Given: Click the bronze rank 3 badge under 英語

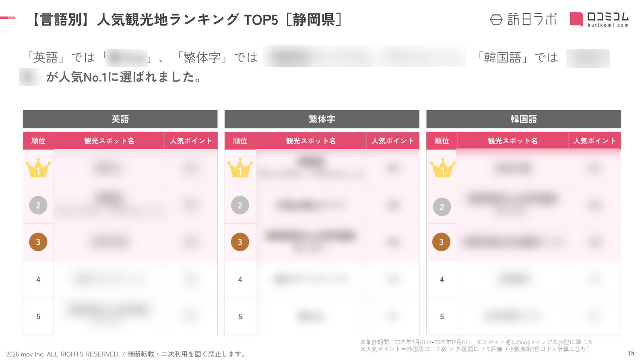Looking at the screenshot, I should coord(38,242).
